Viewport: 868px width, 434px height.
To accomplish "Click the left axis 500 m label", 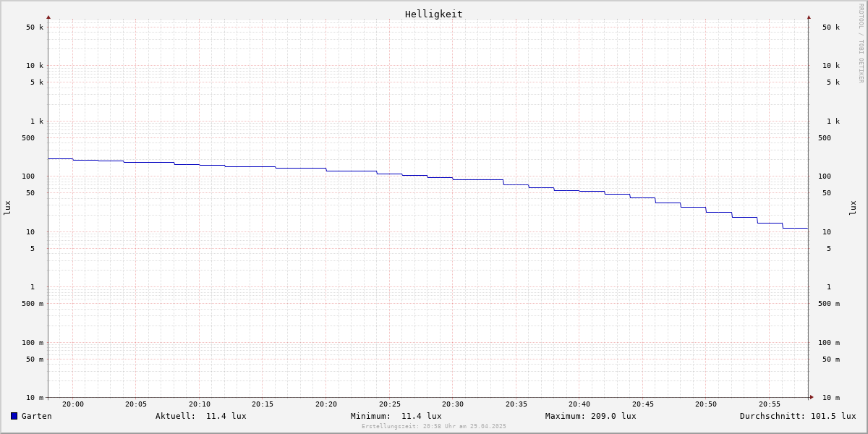I will pos(33,304).
